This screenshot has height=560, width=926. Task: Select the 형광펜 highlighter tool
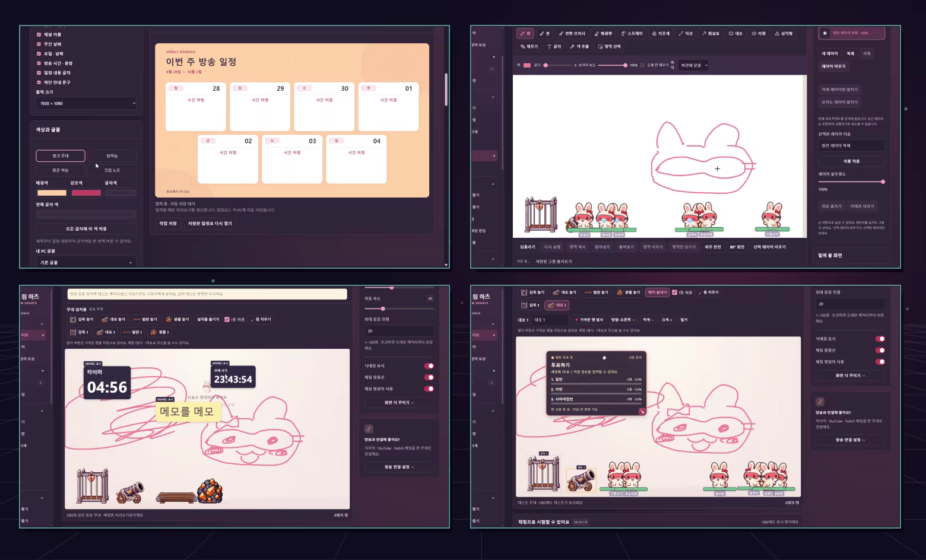tap(603, 34)
